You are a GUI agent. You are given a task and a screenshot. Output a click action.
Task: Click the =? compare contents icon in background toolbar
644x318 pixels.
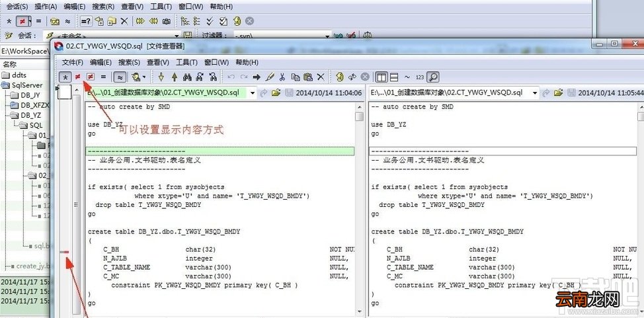[86, 21]
